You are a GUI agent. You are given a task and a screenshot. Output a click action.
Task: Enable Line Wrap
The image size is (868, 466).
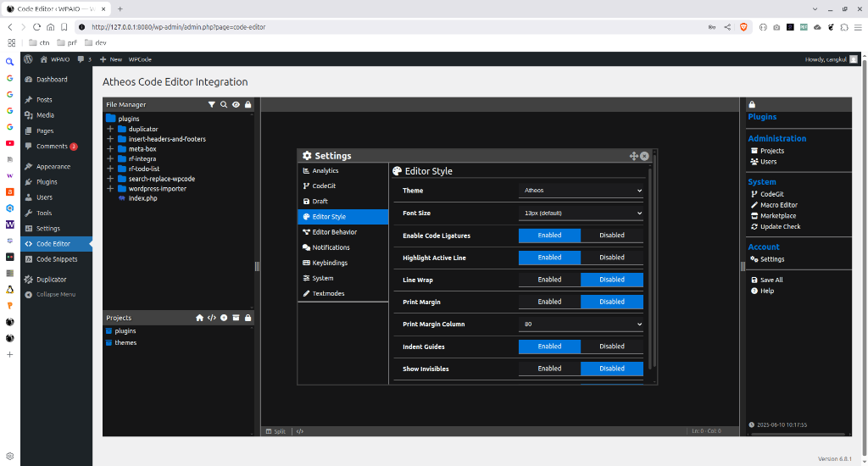pos(549,280)
